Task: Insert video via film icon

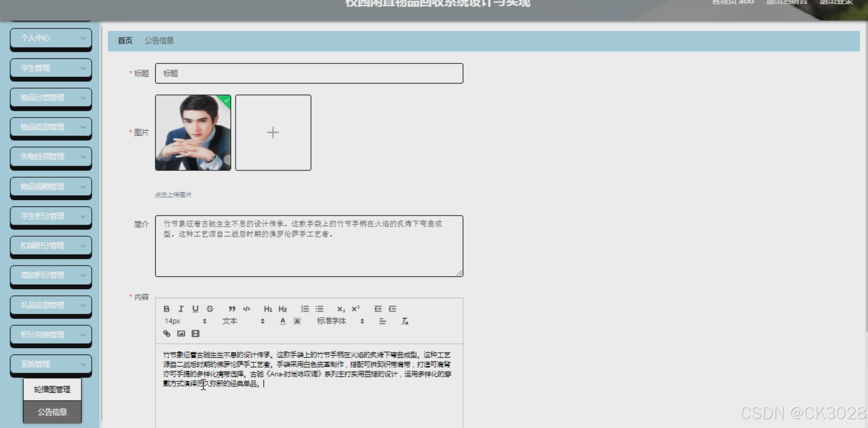Action: (196, 333)
